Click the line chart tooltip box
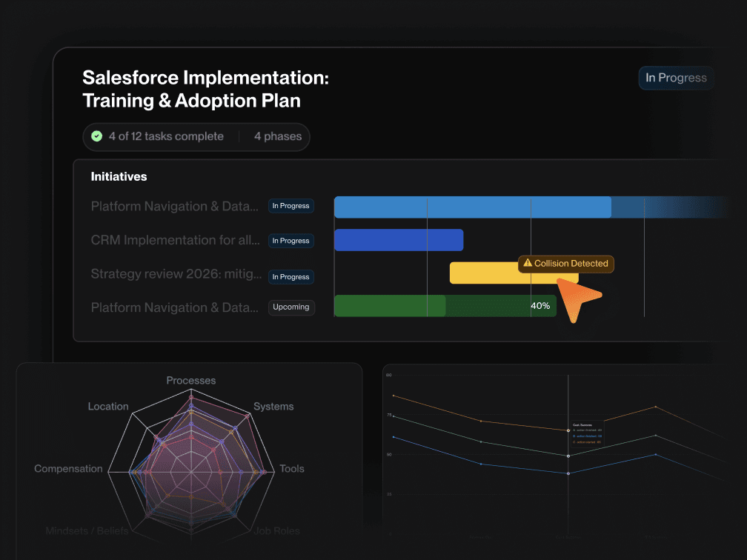The width and height of the screenshot is (747, 560). click(x=587, y=434)
